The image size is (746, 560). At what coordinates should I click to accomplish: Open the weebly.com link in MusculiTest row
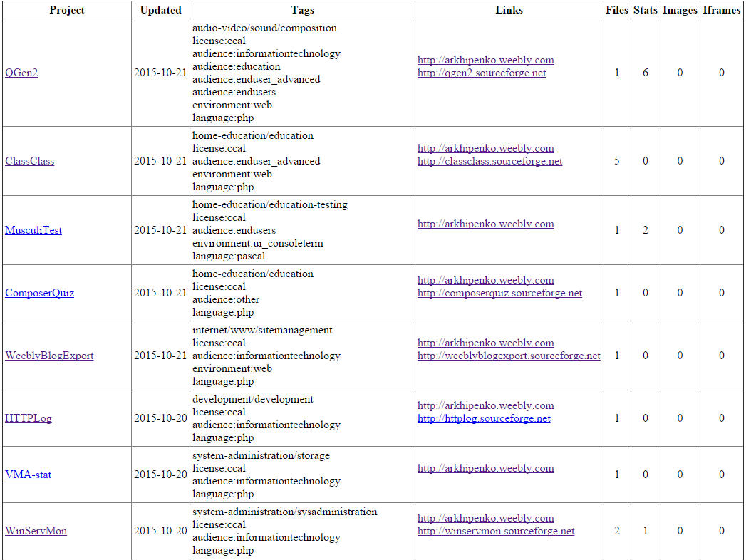click(485, 224)
